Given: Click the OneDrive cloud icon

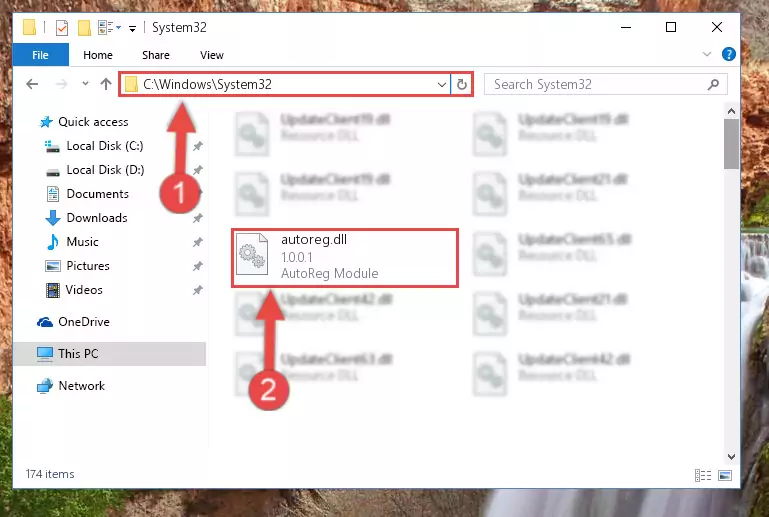Looking at the screenshot, I should (x=45, y=322).
